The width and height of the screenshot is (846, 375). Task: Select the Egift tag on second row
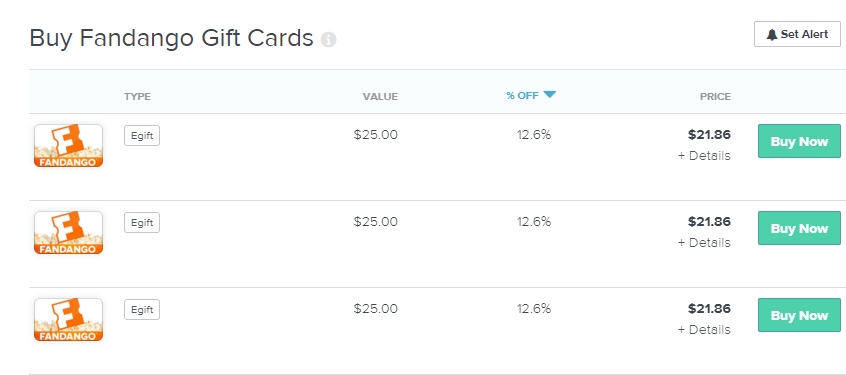(142, 222)
